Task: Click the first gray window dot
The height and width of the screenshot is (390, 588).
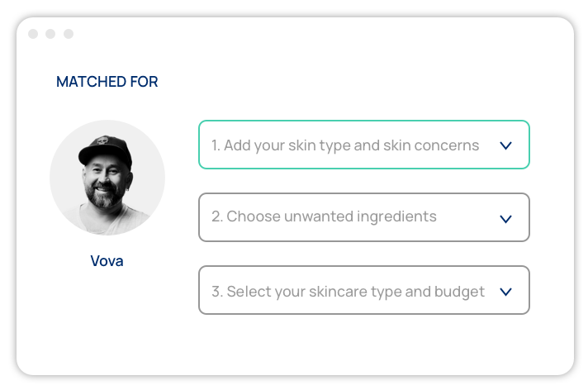Action: tap(33, 34)
